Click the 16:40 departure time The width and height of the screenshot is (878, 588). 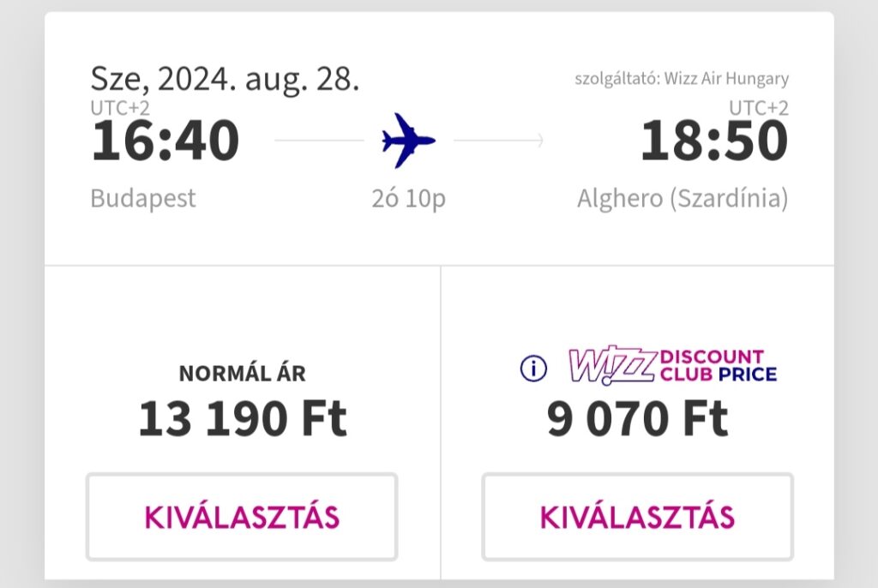click(x=165, y=141)
